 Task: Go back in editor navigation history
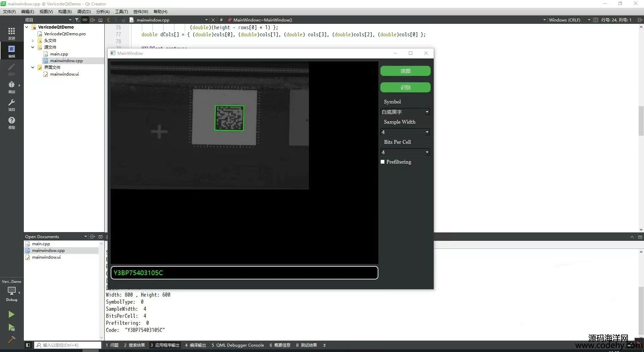point(108,20)
